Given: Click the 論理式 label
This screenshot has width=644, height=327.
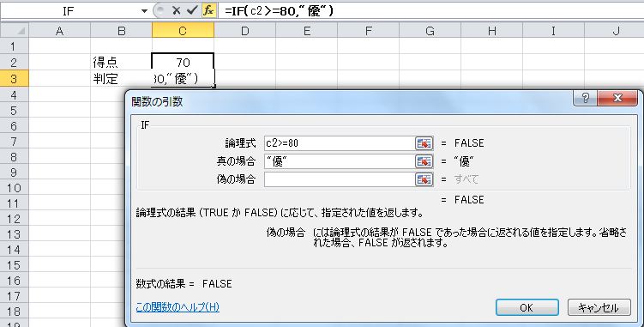Looking at the screenshot, I should (x=240, y=143).
